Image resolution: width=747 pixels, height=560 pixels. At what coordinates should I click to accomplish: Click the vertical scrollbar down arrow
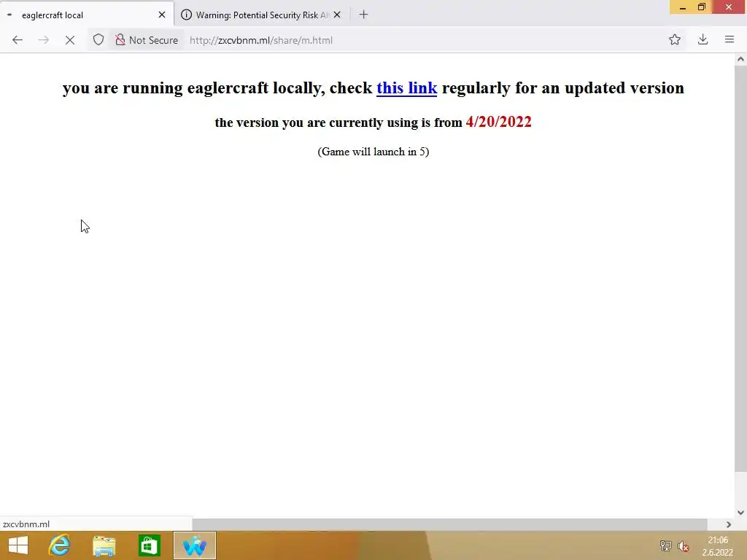740,513
